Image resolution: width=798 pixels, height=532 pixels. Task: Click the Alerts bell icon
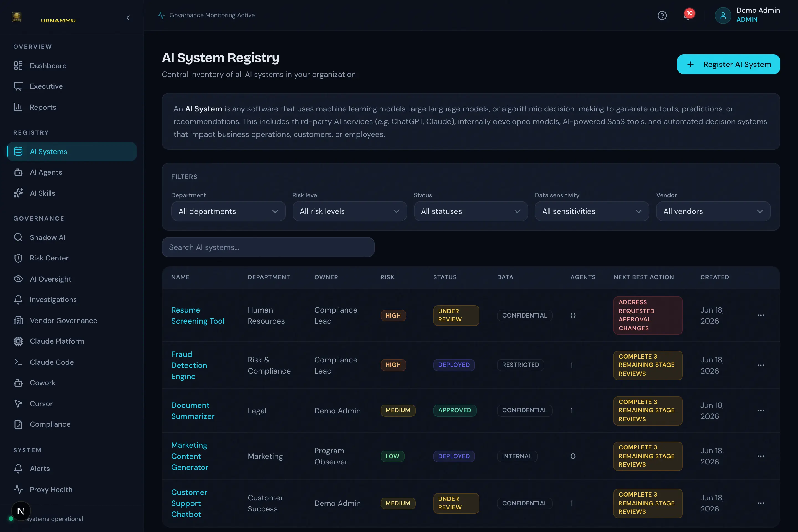coord(18,469)
